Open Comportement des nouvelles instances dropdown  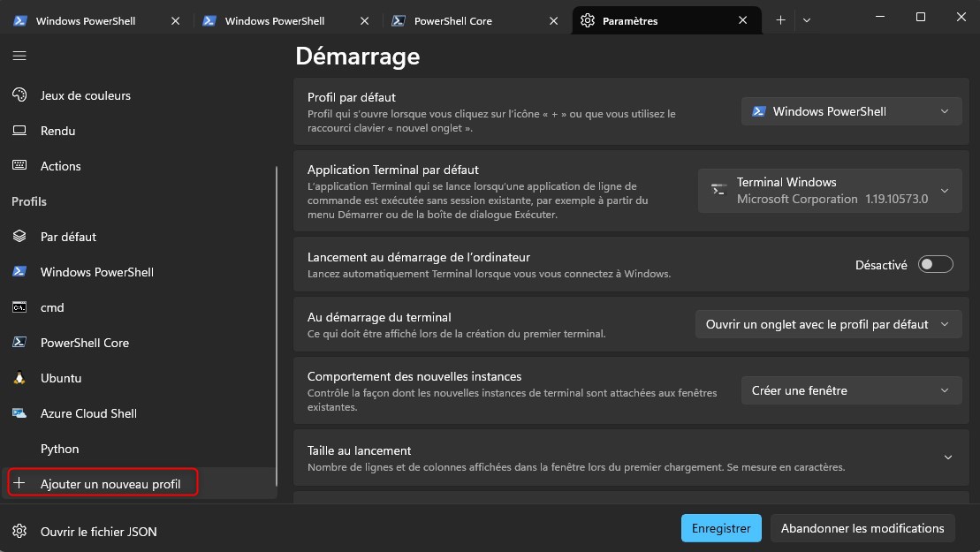851,390
